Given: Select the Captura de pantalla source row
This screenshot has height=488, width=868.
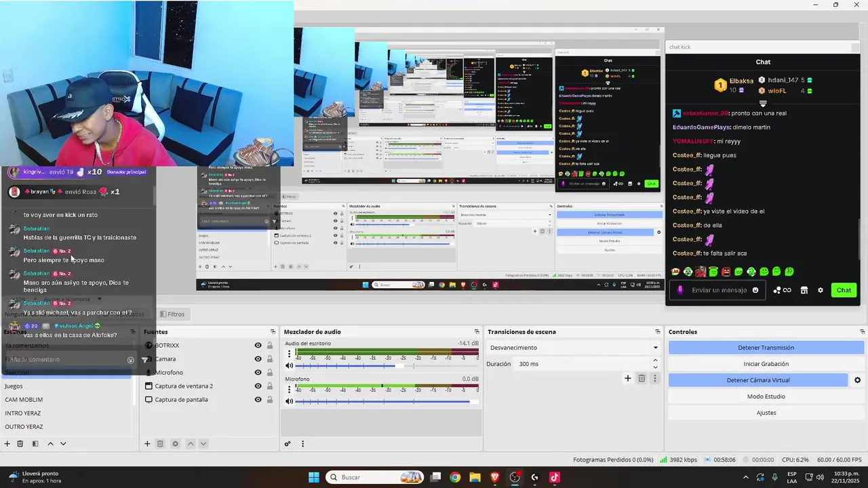Looking at the screenshot, I should coord(210,400).
